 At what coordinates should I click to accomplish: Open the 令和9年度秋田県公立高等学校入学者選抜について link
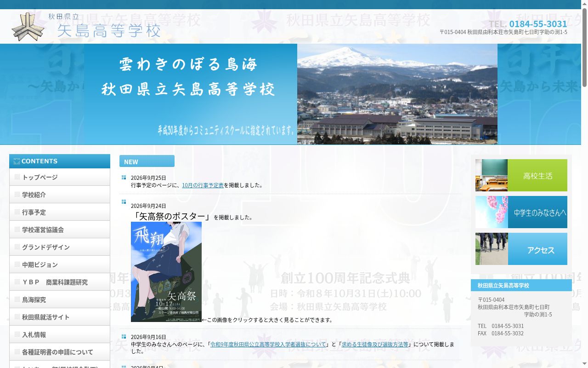268,345
